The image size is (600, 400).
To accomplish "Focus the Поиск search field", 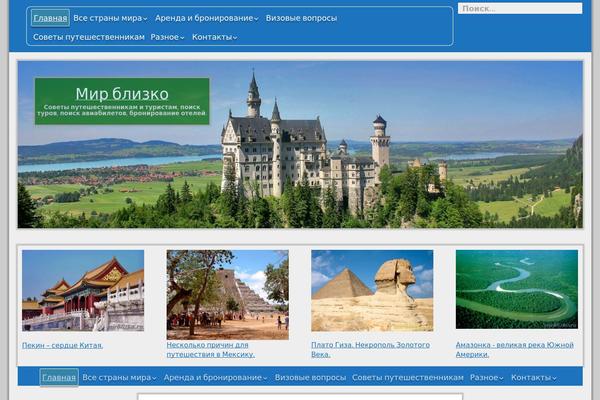I will [520, 8].
